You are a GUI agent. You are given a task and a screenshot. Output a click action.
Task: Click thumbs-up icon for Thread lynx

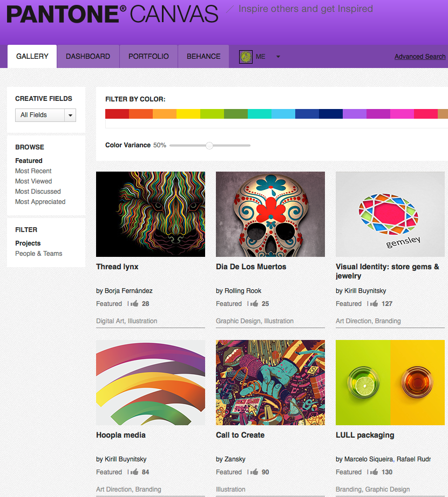pyautogui.click(x=134, y=303)
